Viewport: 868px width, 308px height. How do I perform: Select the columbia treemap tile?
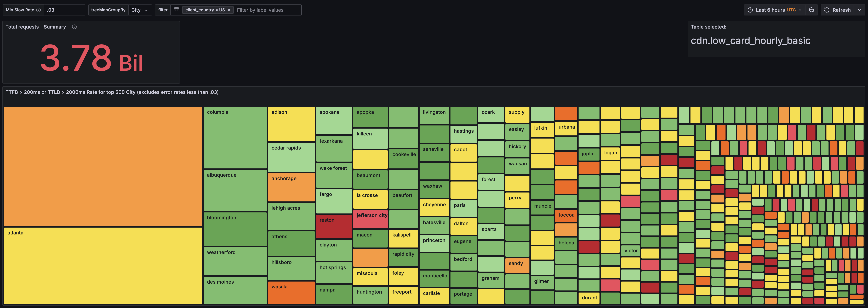235,138
